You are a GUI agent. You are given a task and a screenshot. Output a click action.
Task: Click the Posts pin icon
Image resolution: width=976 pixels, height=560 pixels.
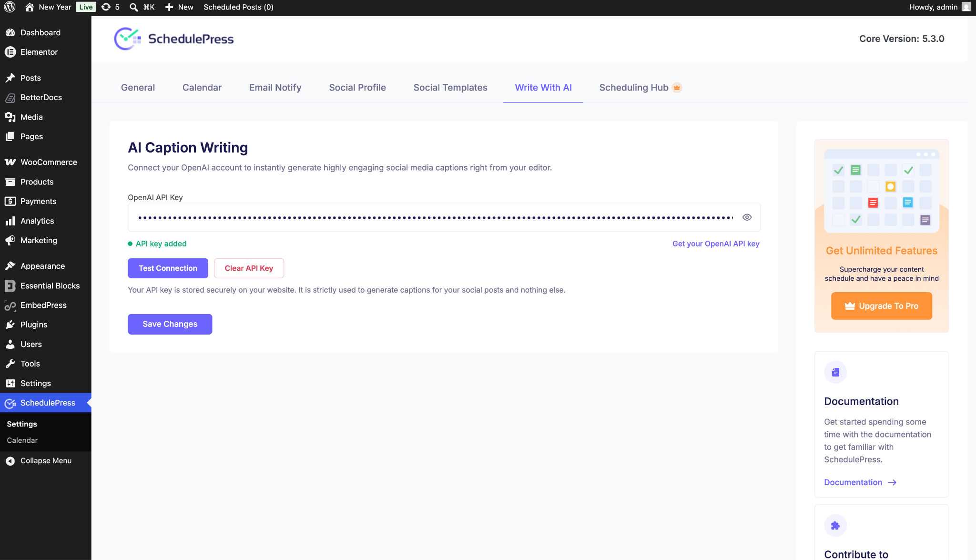pyautogui.click(x=10, y=78)
